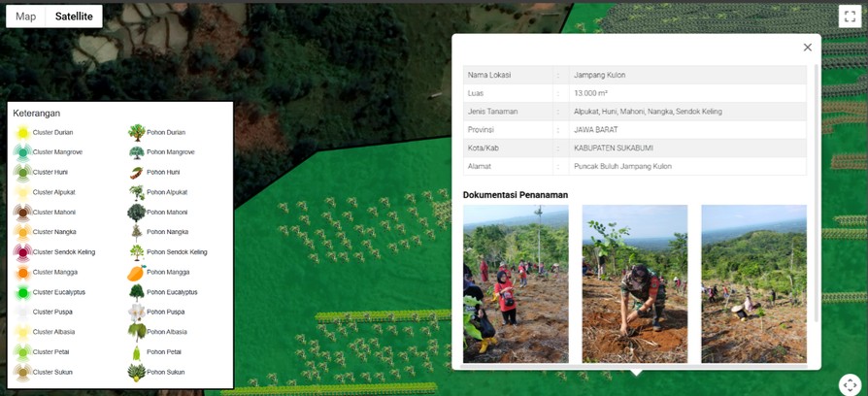Click the Pohon Nangka tree icon
Image resolution: width=868 pixels, height=396 pixels.
136,232
